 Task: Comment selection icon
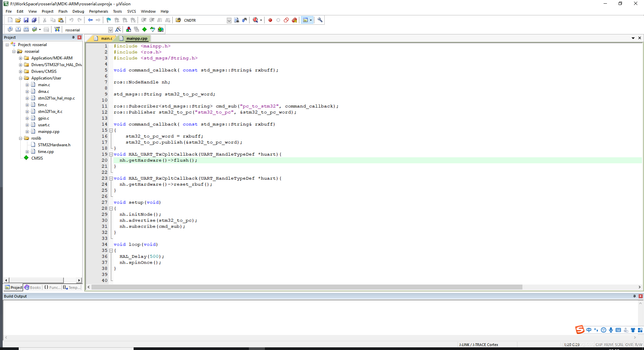click(160, 20)
